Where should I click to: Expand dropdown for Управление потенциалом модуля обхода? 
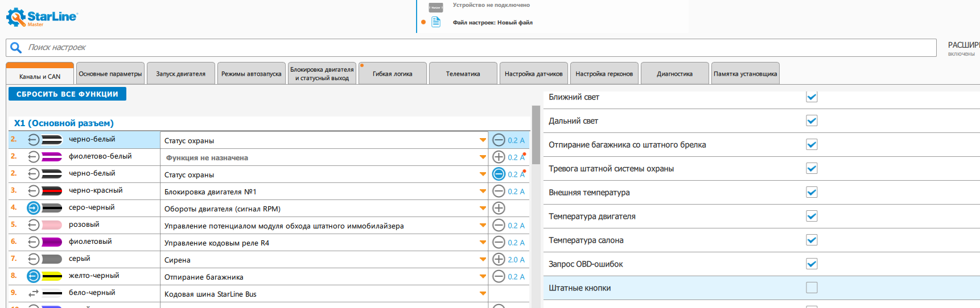coord(483,226)
